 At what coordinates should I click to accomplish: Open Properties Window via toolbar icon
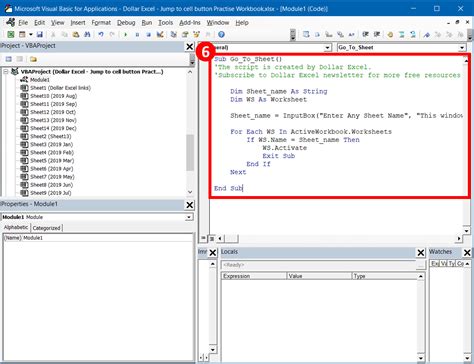click(x=185, y=34)
